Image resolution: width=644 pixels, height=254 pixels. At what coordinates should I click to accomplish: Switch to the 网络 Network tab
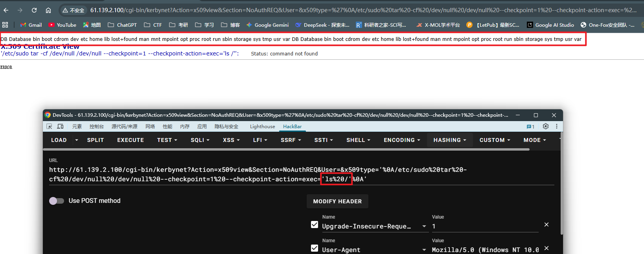point(150,127)
